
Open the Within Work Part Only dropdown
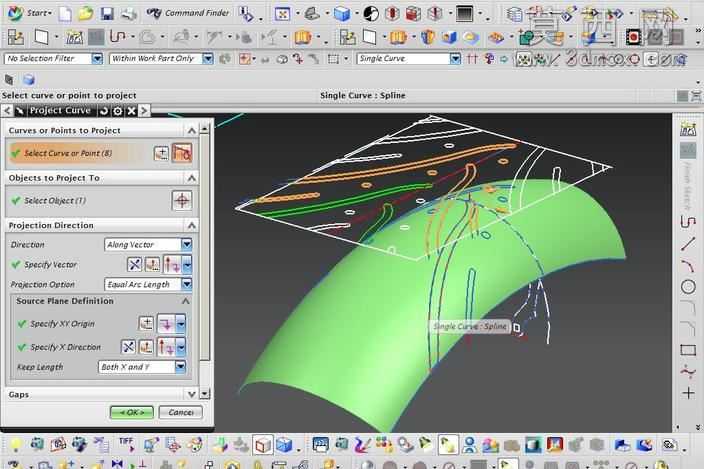click(x=207, y=58)
